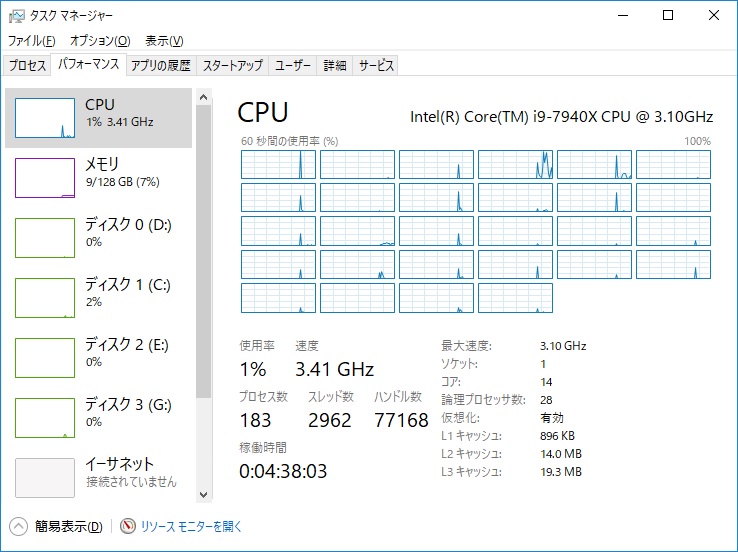Screen dimensions: 738x552
Task: Click the 簡易表示(D) button text
Action: (x=68, y=526)
